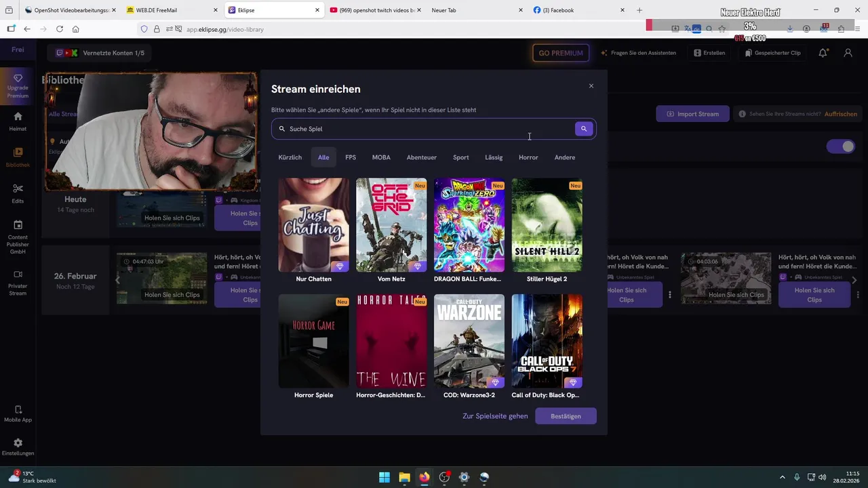The height and width of the screenshot is (488, 868).
Task: Open File Explorer in the taskbar
Action: [404, 477]
